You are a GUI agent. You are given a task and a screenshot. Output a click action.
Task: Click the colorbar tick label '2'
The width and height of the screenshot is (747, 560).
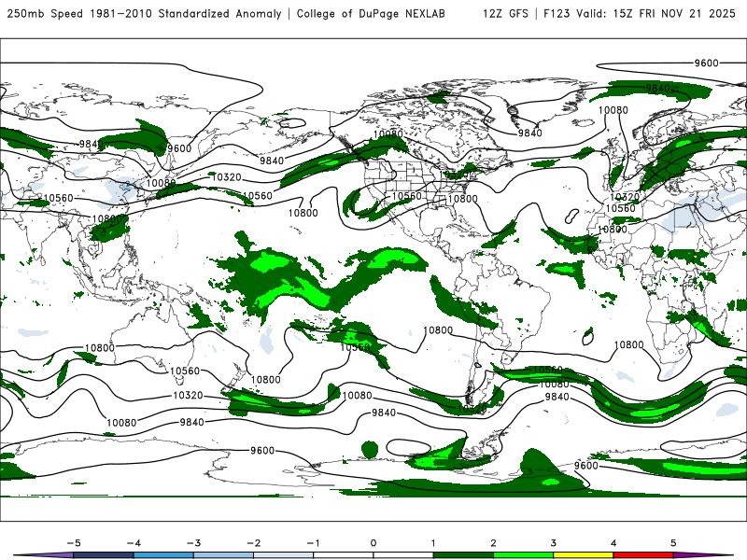click(493, 543)
